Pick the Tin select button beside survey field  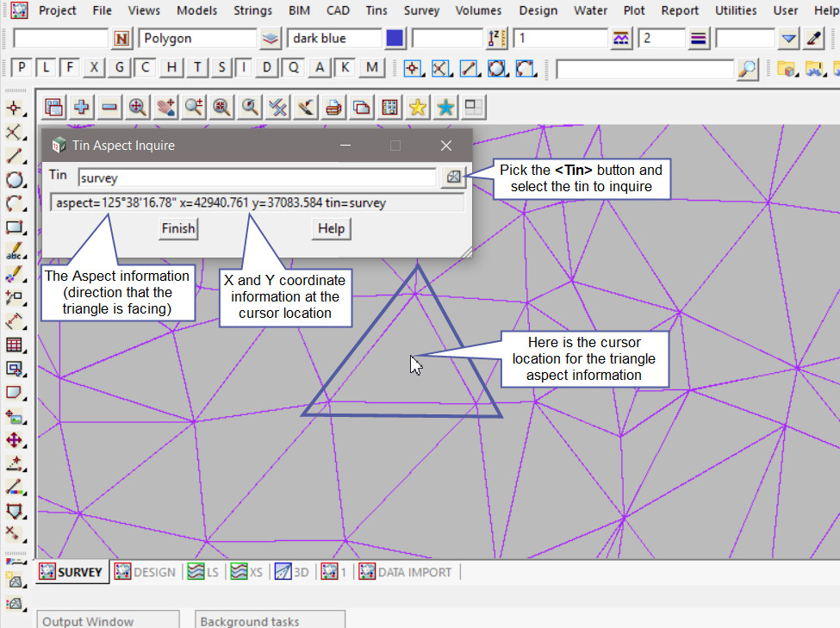coord(453,177)
